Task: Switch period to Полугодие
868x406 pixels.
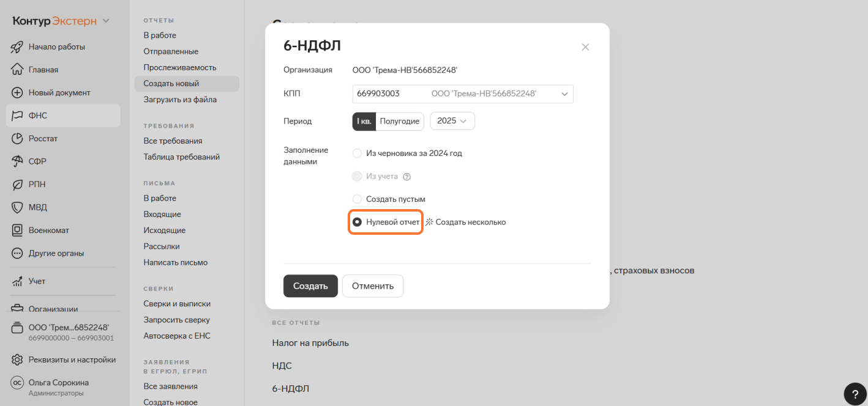Action: coord(400,121)
